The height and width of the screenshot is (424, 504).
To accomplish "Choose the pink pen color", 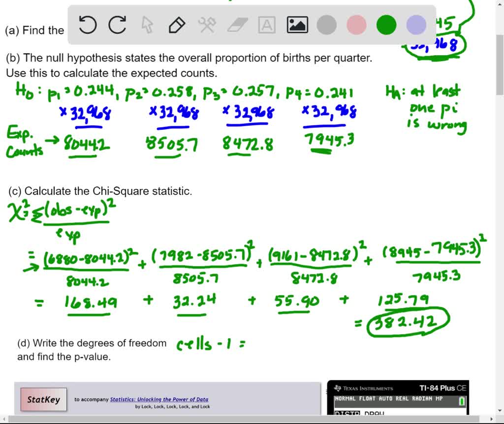I will (x=356, y=25).
